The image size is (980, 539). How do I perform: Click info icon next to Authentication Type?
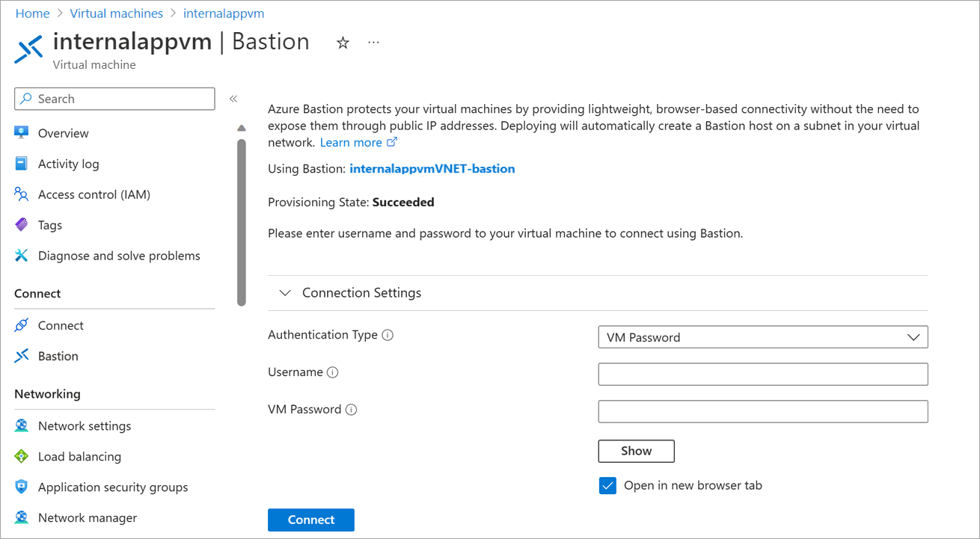pos(388,335)
